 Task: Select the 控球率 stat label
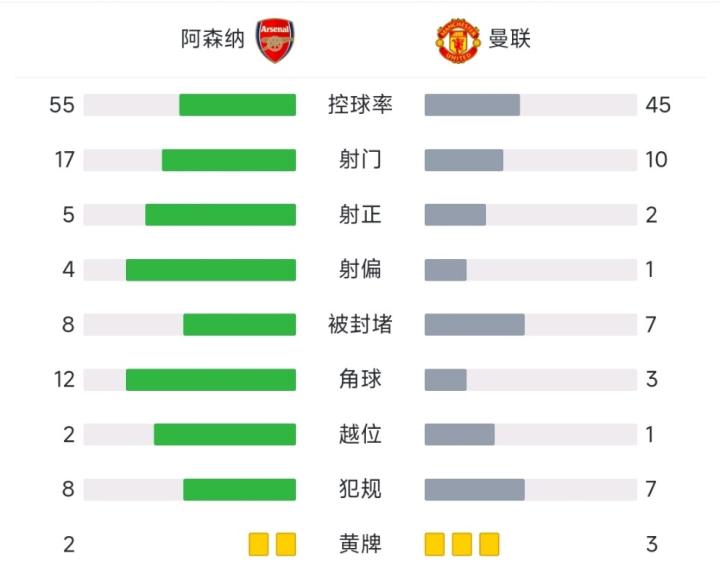tap(360, 105)
